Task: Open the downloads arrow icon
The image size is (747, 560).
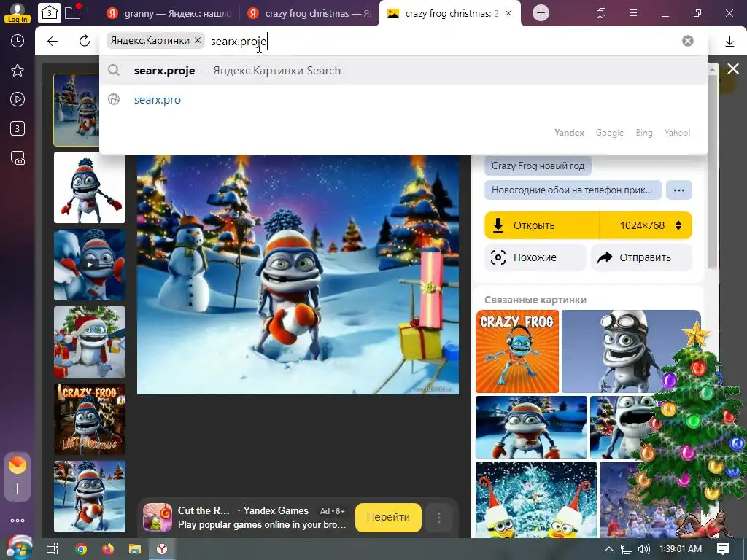Action: click(x=729, y=42)
